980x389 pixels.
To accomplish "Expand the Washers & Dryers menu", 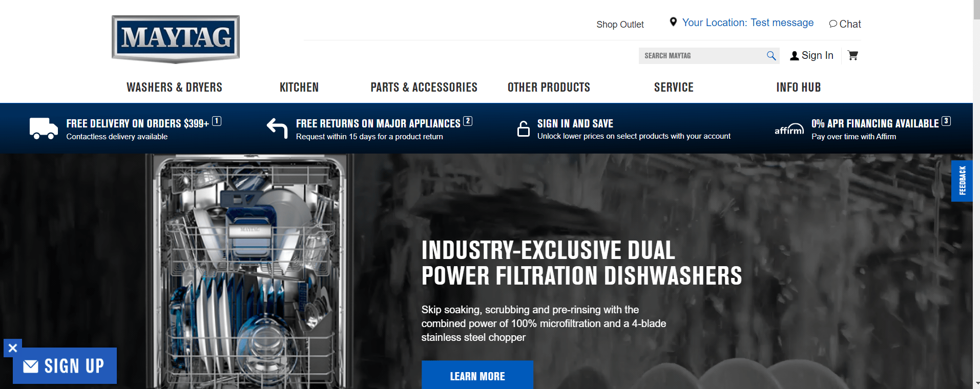I will [x=175, y=88].
